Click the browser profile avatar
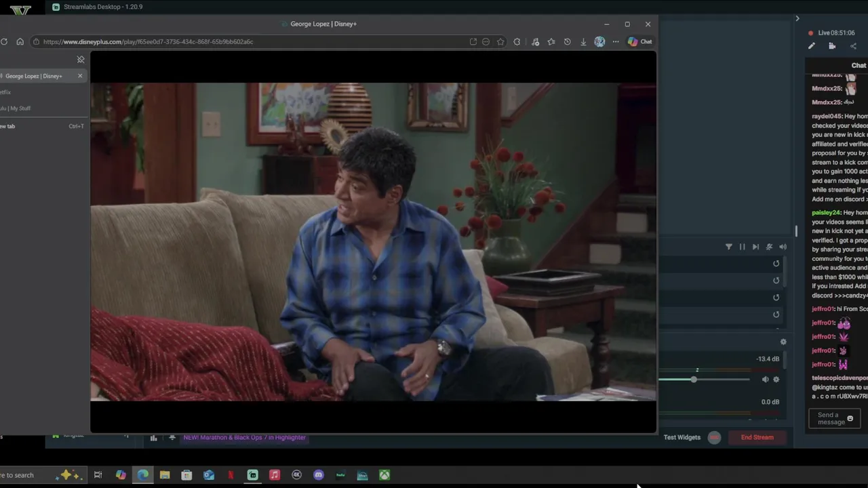The image size is (868, 488). (599, 42)
